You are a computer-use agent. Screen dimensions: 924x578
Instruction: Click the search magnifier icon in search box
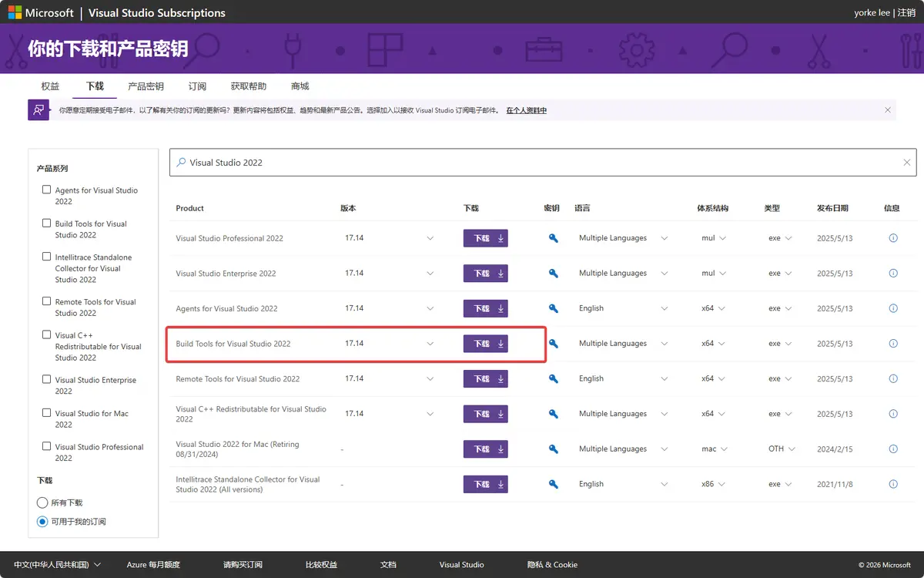coord(181,163)
